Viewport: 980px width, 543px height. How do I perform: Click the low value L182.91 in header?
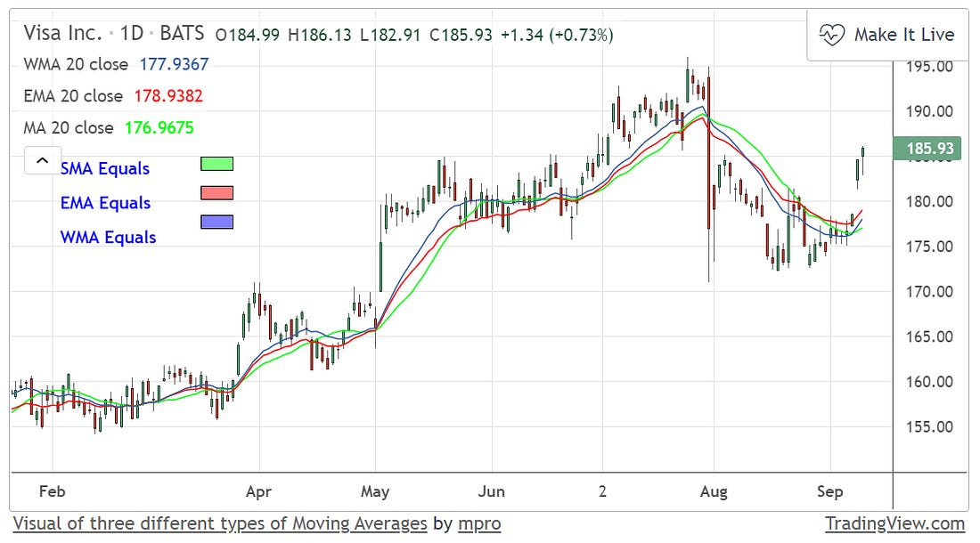click(x=390, y=35)
